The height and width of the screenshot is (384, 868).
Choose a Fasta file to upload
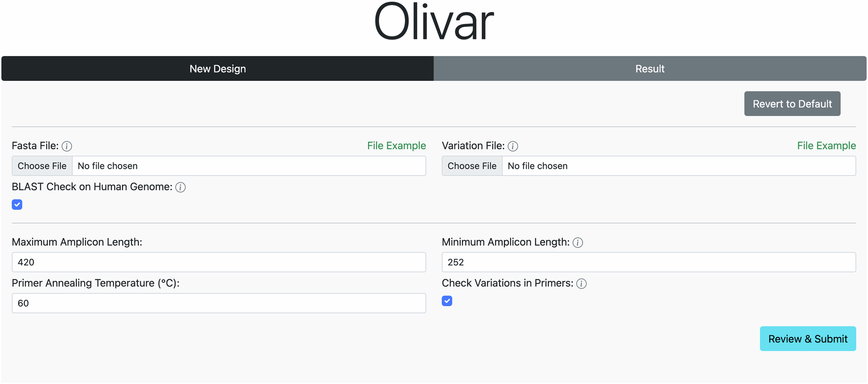click(x=42, y=166)
